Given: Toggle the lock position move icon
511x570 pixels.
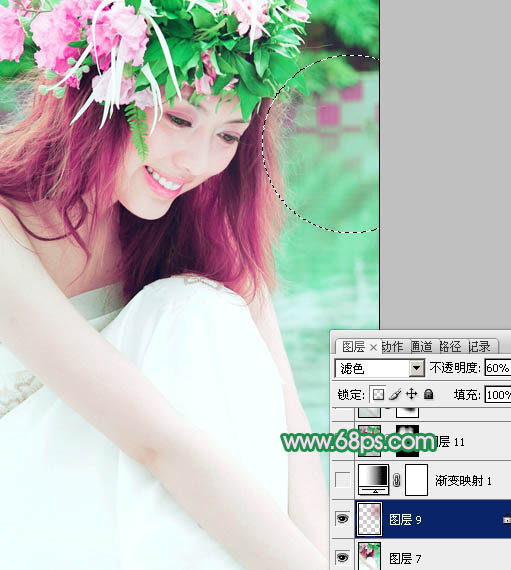Looking at the screenshot, I should click(x=411, y=394).
